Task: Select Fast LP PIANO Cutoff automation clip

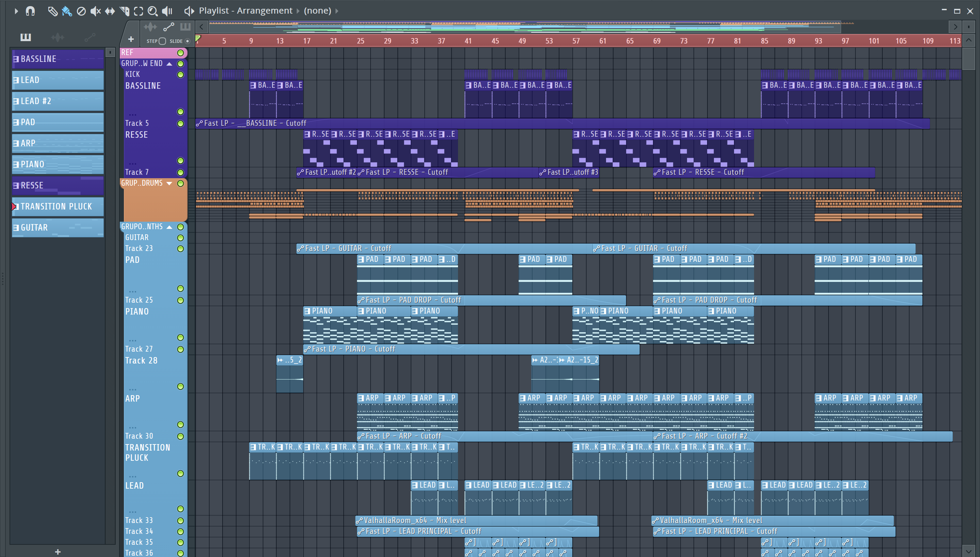Action: point(471,349)
